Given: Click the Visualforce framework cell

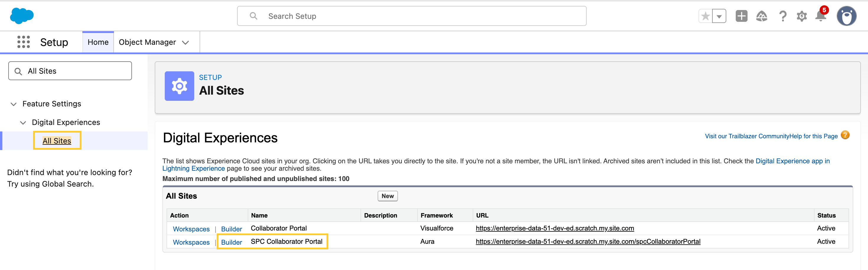Looking at the screenshot, I should coord(437,228).
